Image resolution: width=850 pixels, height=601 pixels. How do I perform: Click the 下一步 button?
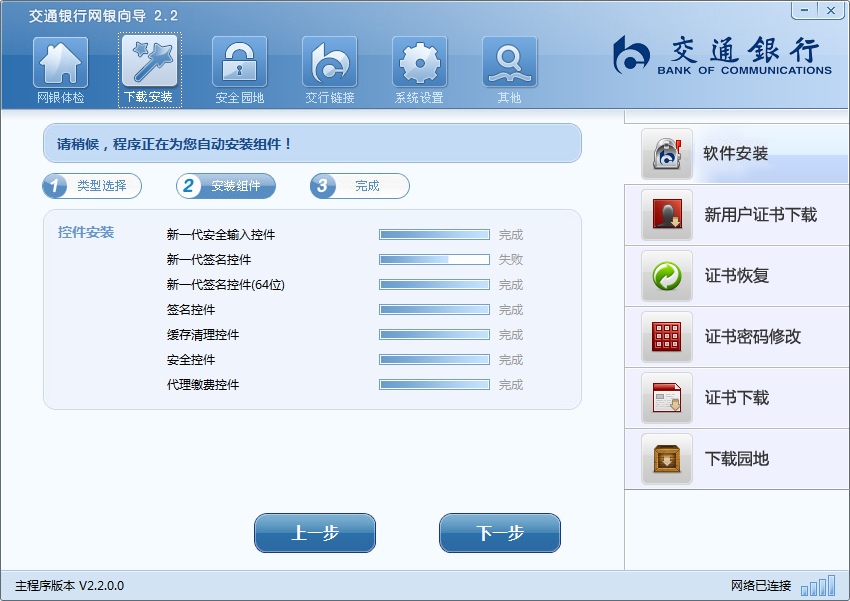click(x=500, y=533)
